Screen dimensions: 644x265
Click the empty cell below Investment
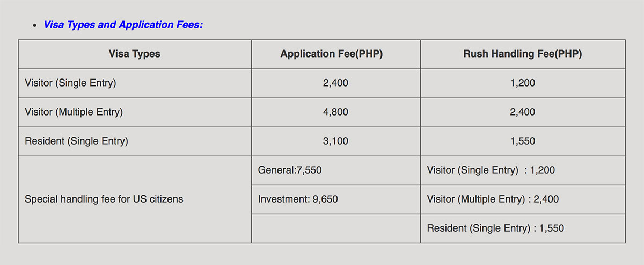click(336, 228)
